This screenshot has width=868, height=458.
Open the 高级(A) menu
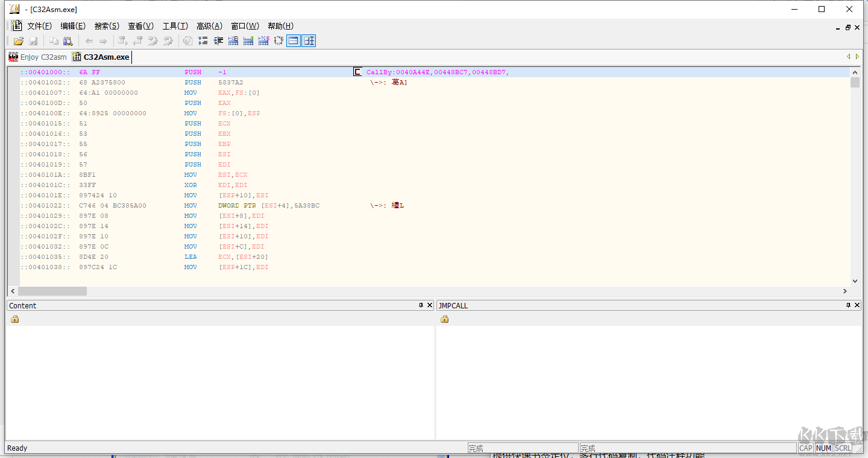pos(209,26)
